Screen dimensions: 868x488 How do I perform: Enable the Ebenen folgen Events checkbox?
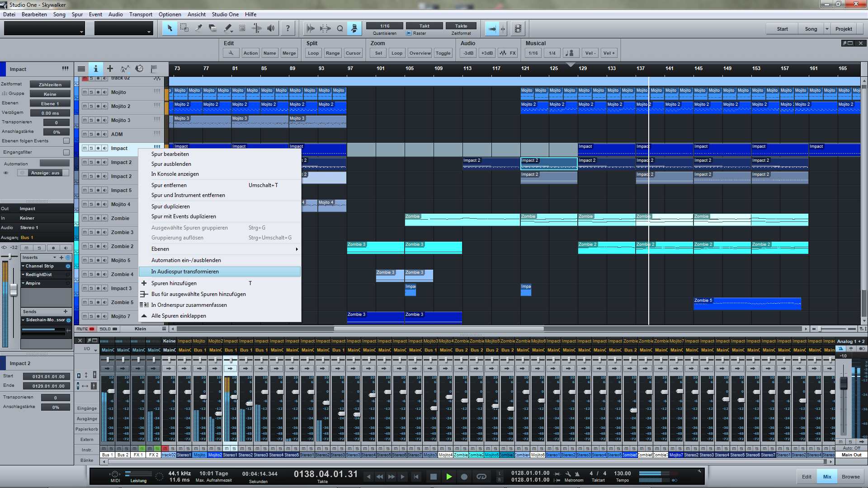point(66,141)
